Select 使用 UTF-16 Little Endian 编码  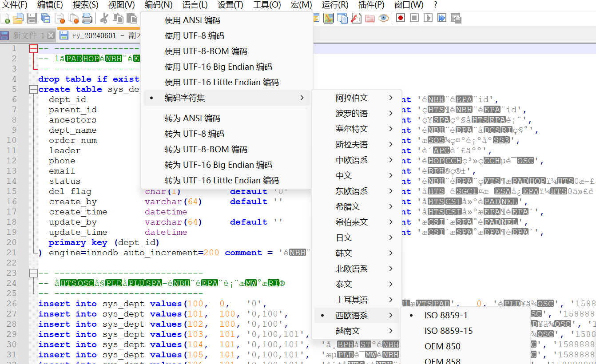226,83
